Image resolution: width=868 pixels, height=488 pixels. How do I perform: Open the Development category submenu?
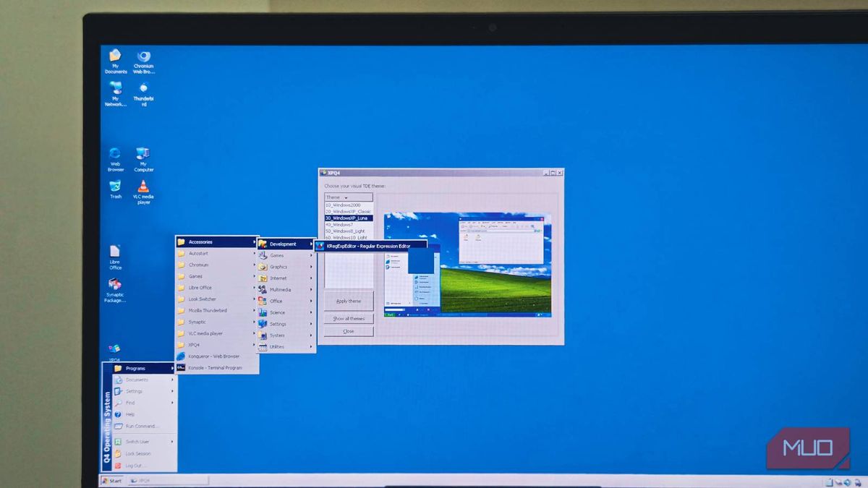[x=286, y=244]
